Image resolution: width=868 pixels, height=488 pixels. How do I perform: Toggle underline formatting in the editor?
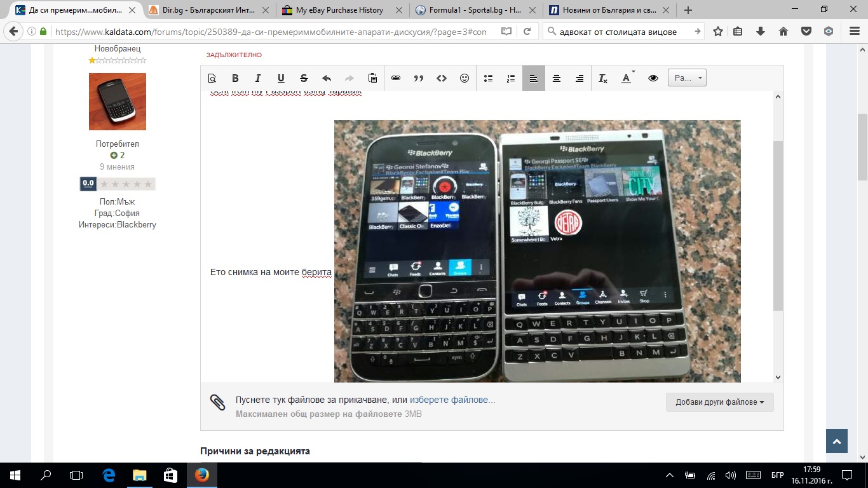tap(281, 78)
